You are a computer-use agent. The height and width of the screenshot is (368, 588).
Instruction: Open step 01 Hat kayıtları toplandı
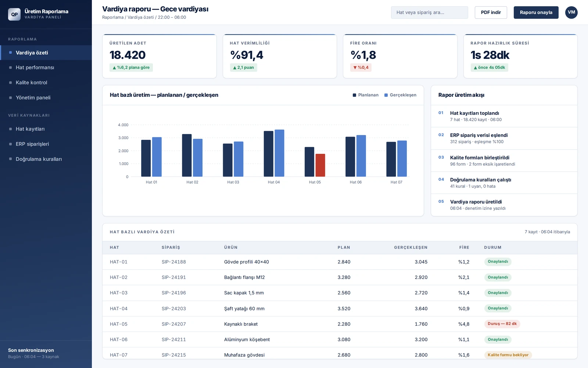click(504, 116)
